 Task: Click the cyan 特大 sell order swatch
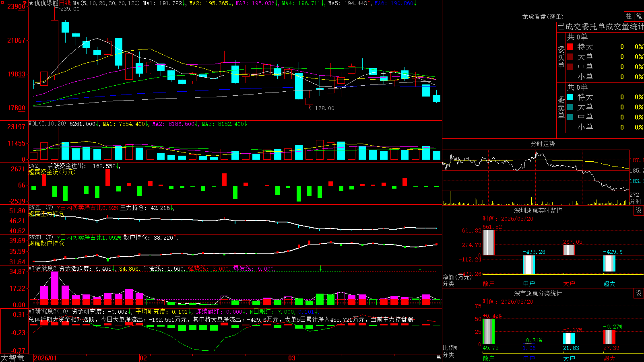tap(570, 97)
